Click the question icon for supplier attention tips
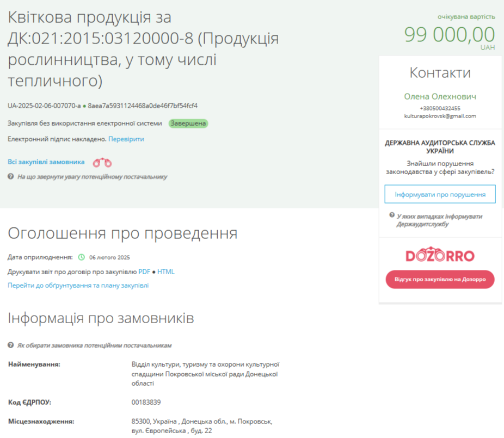Screen dimensions: 504x438 point(10,177)
